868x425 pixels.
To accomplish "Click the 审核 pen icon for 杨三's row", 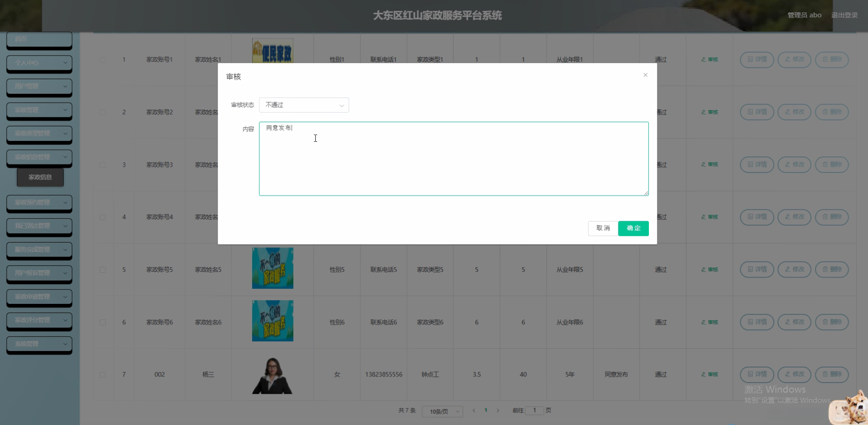I will coord(709,375).
